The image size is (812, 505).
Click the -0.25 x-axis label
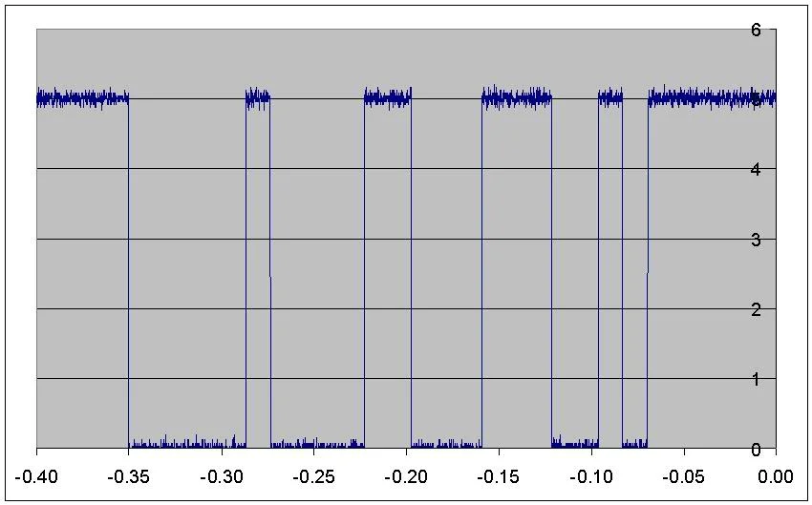(x=314, y=476)
